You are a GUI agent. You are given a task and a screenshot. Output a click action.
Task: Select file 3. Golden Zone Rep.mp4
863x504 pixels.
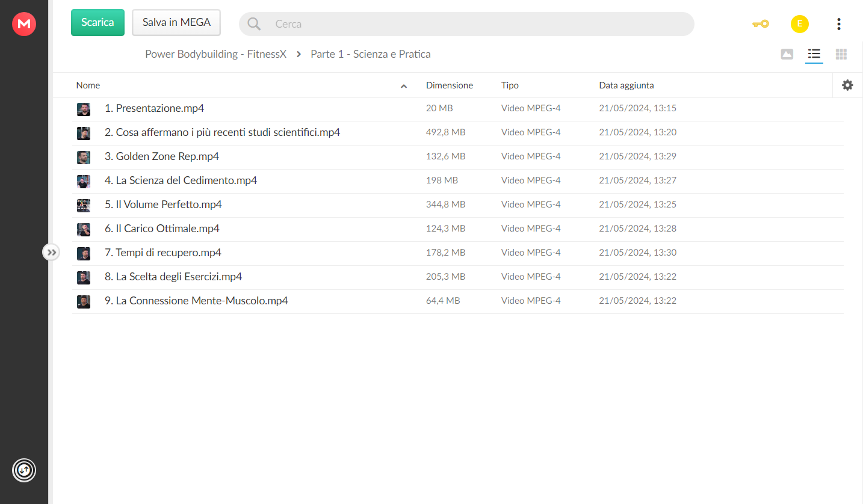(457, 156)
